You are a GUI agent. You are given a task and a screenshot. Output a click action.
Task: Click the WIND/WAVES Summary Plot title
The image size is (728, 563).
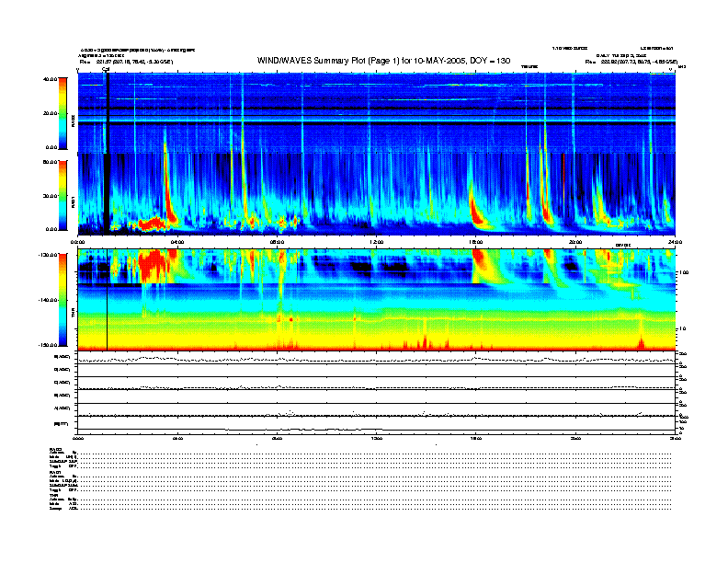(383, 61)
